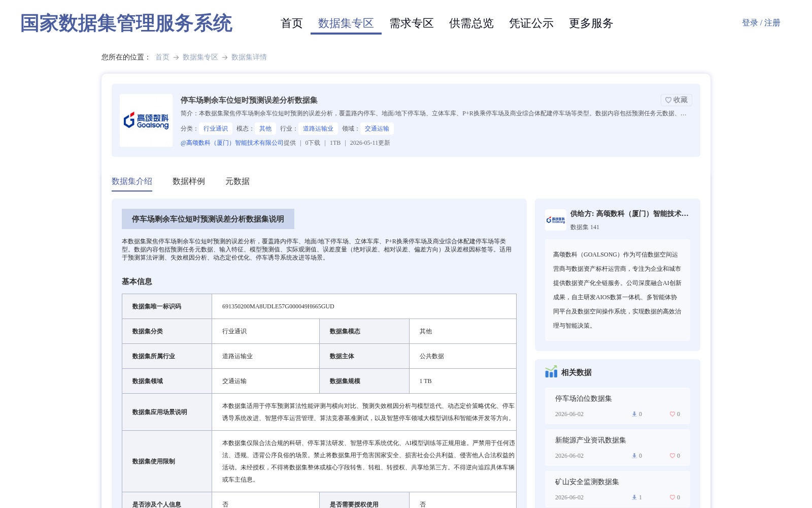Switch to the 数据样例 tab

coord(189,181)
